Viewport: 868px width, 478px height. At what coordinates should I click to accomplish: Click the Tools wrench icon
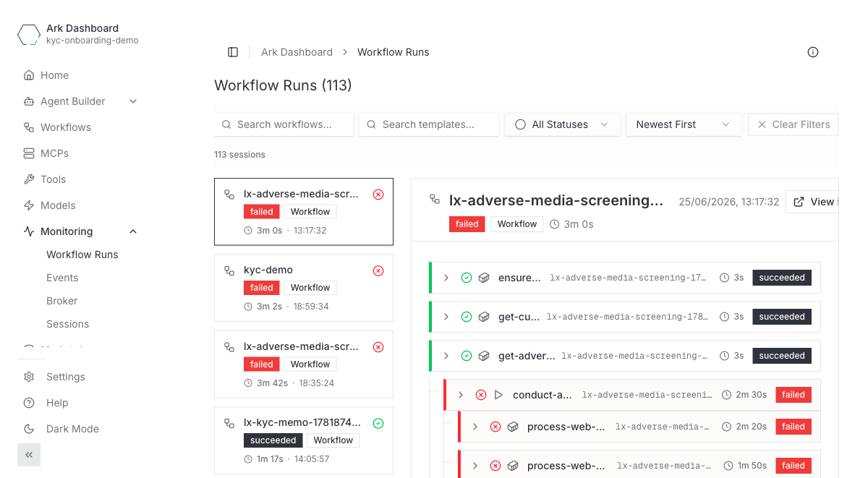tap(29, 179)
